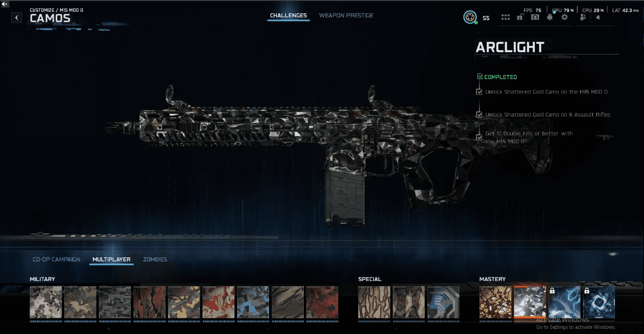
Task: Open the settings gear icon
Action: click(564, 17)
